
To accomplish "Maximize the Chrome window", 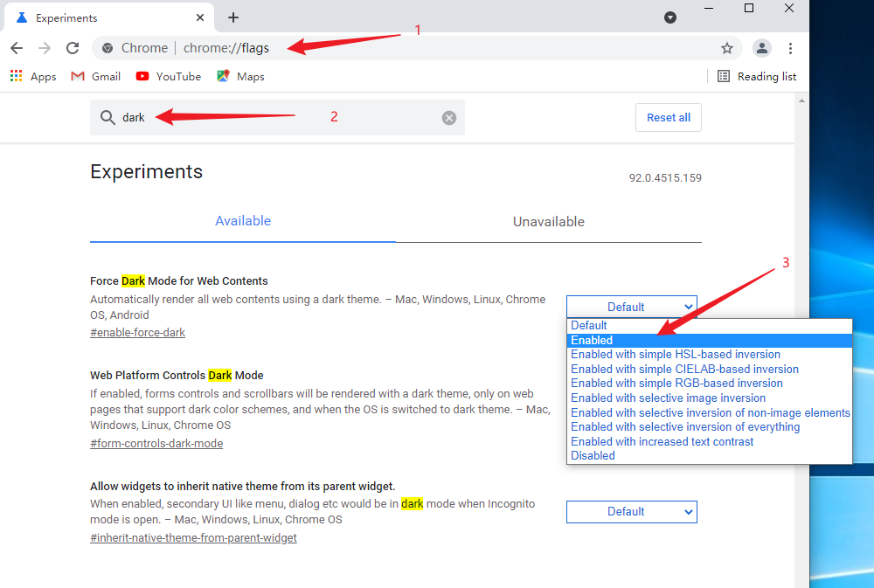I will tap(749, 9).
